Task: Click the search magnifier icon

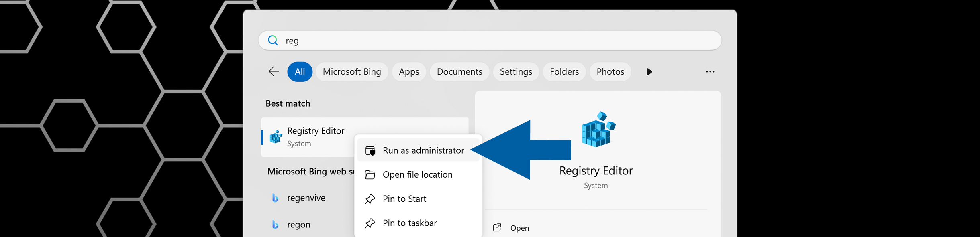Action: pos(273,41)
